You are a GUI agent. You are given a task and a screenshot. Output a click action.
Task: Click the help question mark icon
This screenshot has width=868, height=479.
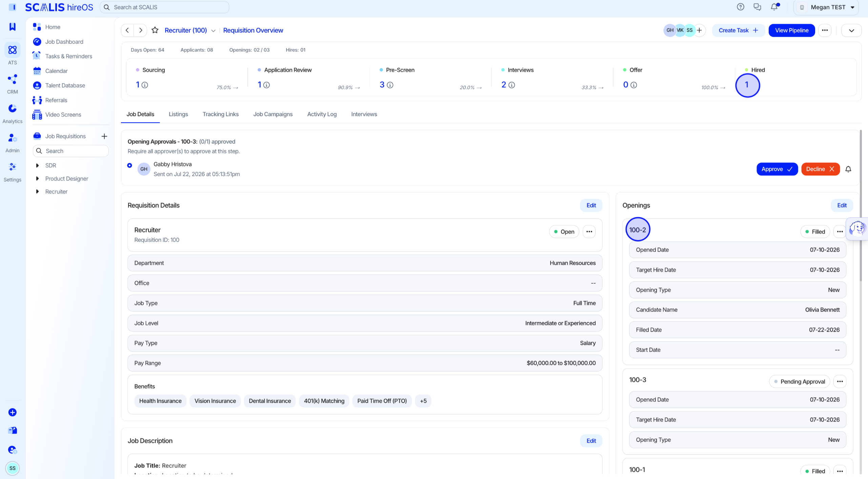pos(740,7)
